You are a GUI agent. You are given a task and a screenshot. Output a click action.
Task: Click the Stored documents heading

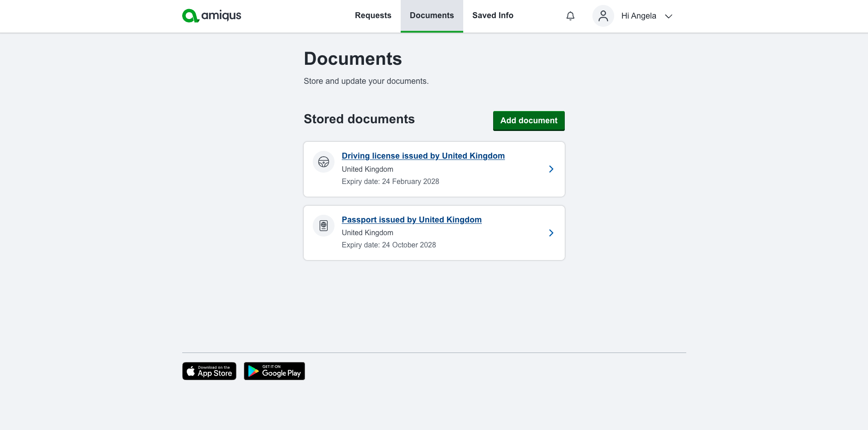pyautogui.click(x=359, y=119)
